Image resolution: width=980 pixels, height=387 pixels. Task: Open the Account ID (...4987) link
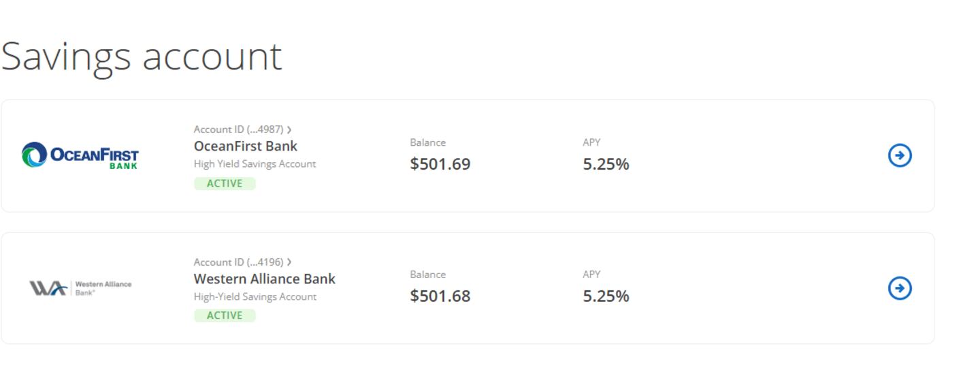tap(238, 129)
